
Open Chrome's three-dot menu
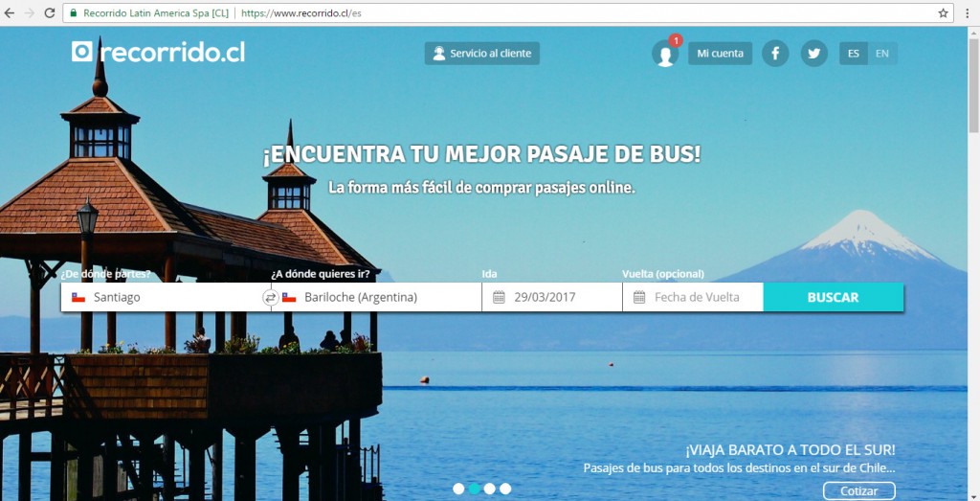pyautogui.click(x=967, y=12)
